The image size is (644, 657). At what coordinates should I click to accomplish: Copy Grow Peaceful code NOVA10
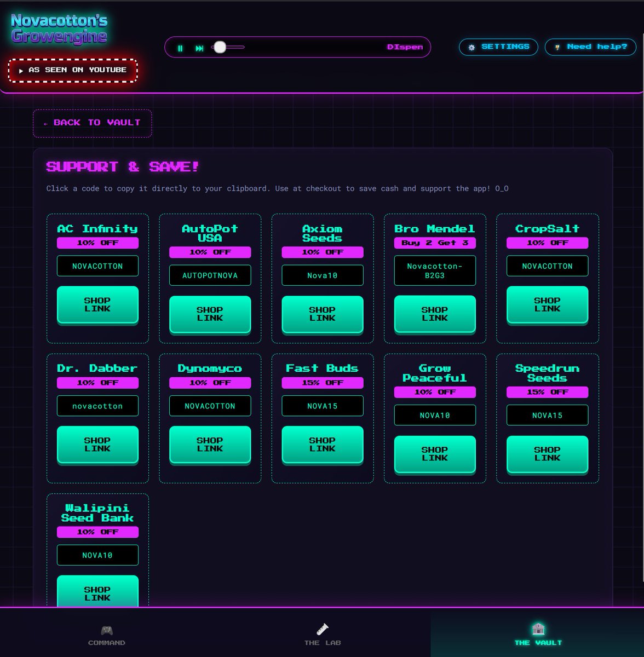pyautogui.click(x=435, y=416)
